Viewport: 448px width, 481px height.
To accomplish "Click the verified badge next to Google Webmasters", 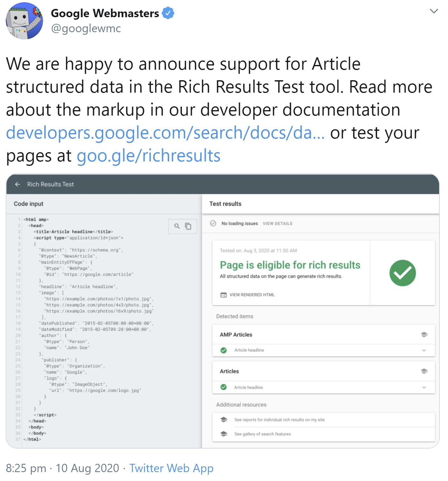I will coord(168,13).
